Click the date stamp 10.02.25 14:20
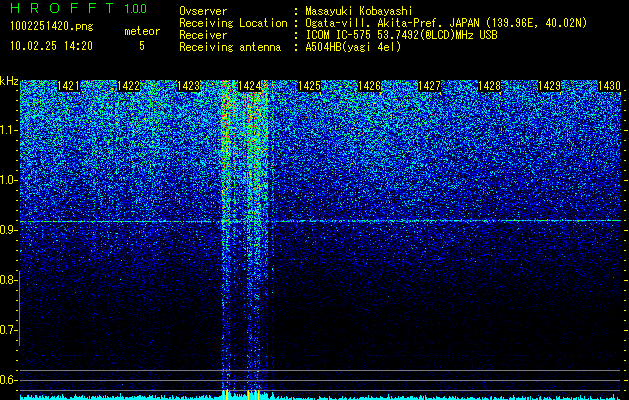The height and width of the screenshot is (400, 629). pos(51,46)
